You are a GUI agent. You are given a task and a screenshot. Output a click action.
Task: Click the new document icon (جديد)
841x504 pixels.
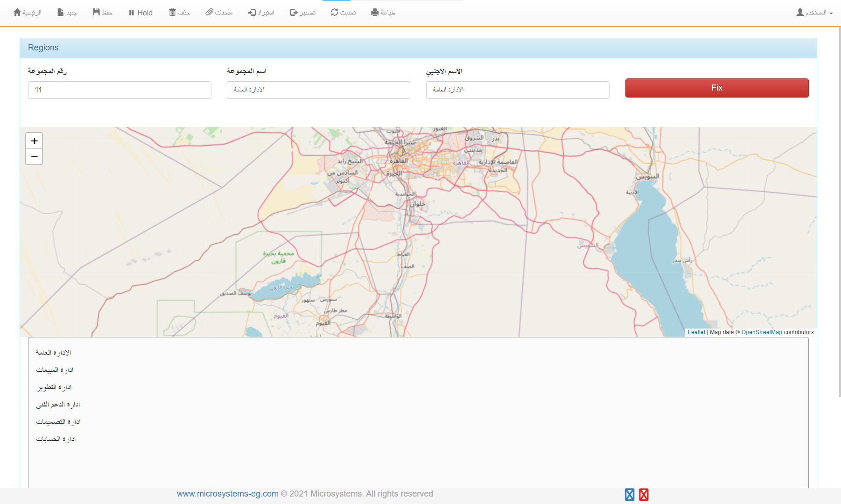61,12
